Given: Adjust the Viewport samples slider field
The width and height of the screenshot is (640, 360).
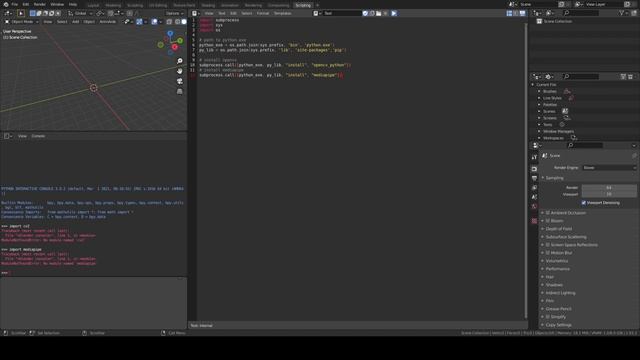Looking at the screenshot, I should pyautogui.click(x=609, y=194).
